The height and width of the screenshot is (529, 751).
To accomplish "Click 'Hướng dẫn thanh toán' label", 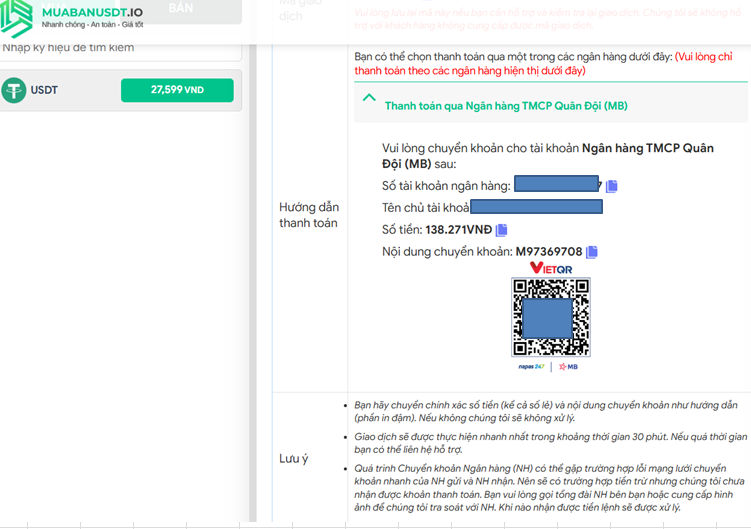I will [x=309, y=215].
